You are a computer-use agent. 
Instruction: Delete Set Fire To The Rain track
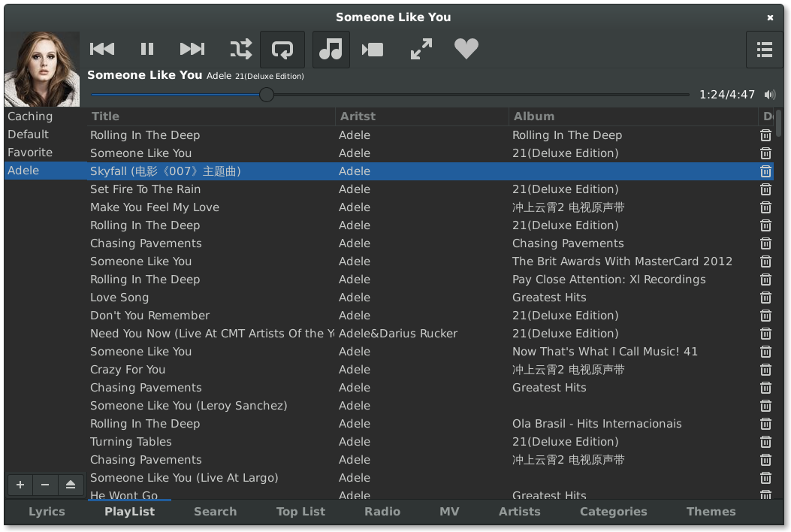tap(765, 189)
